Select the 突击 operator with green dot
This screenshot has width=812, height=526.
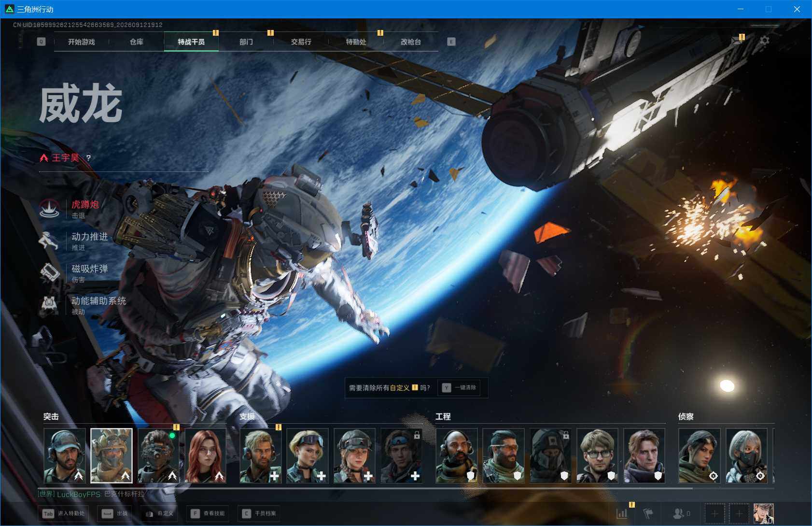[x=158, y=455]
